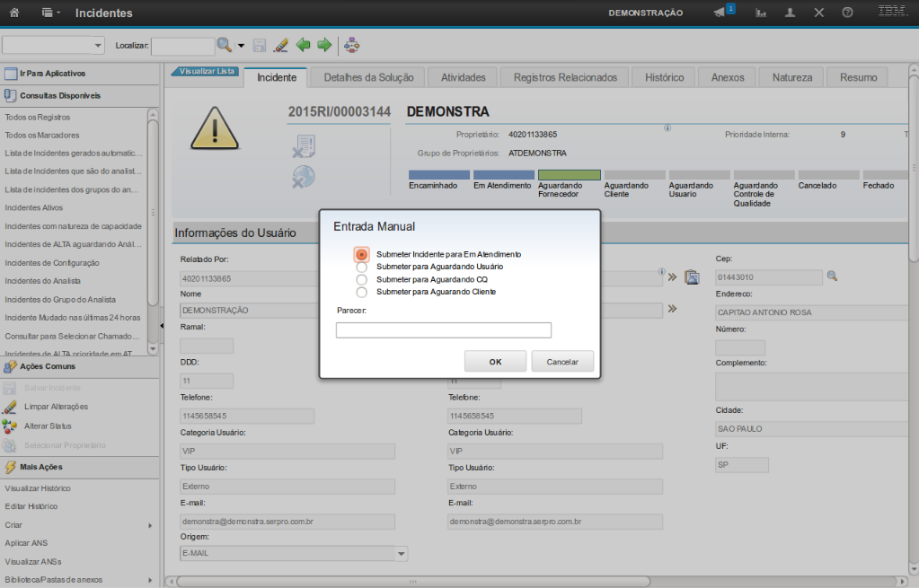Switch to the Histórico tab
The width and height of the screenshot is (919, 588).
664,77
